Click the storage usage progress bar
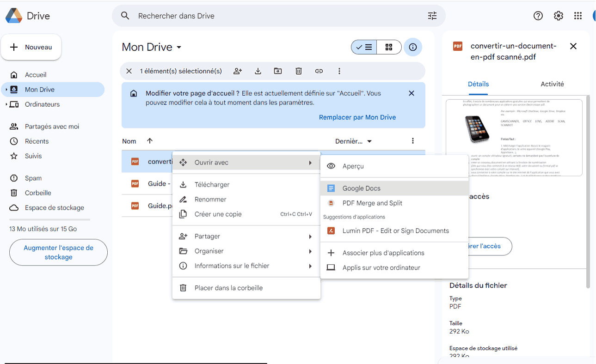The height and width of the screenshot is (364, 596). point(50,219)
